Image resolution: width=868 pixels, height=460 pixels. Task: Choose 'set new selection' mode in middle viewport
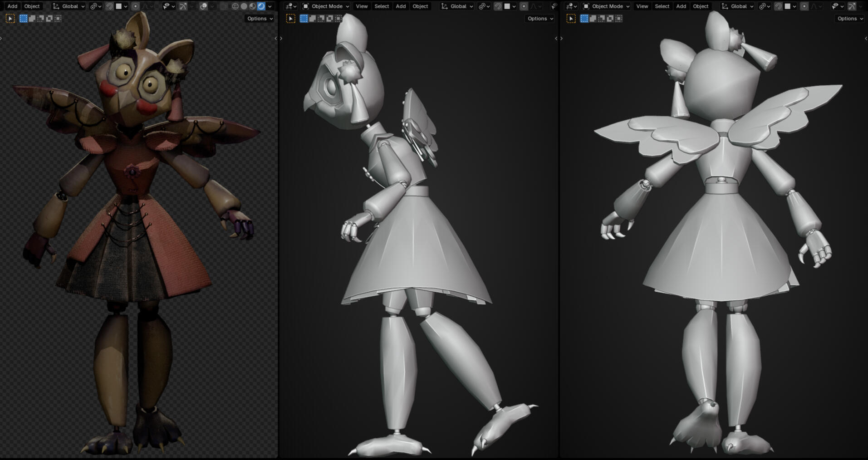(304, 19)
